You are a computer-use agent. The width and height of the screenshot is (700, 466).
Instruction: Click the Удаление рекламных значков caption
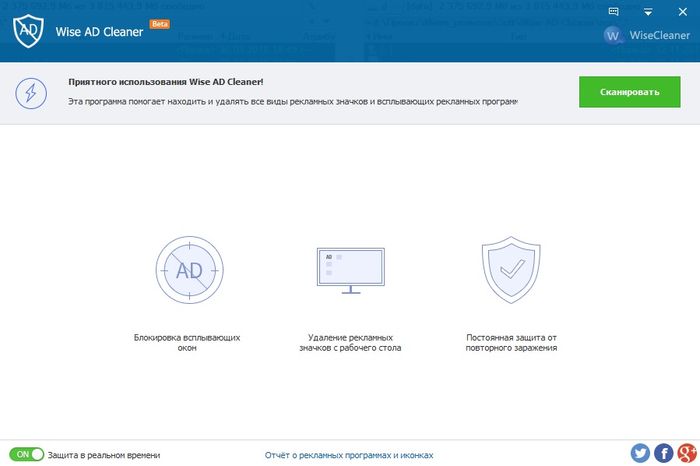[350, 342]
